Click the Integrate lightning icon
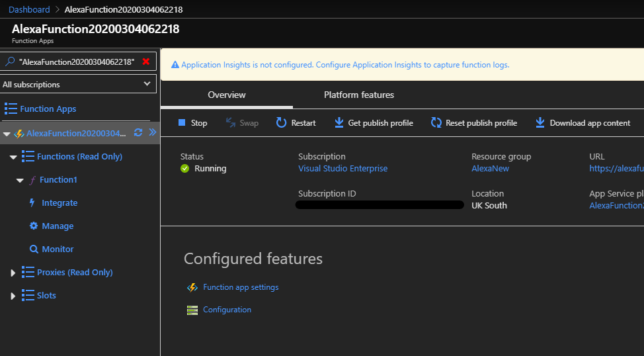 pyautogui.click(x=32, y=202)
